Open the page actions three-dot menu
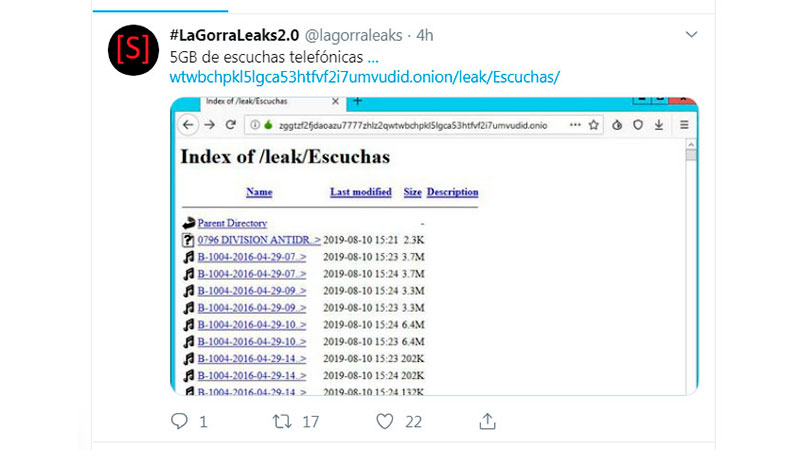Viewport: 800px width, 450px height. (x=575, y=125)
